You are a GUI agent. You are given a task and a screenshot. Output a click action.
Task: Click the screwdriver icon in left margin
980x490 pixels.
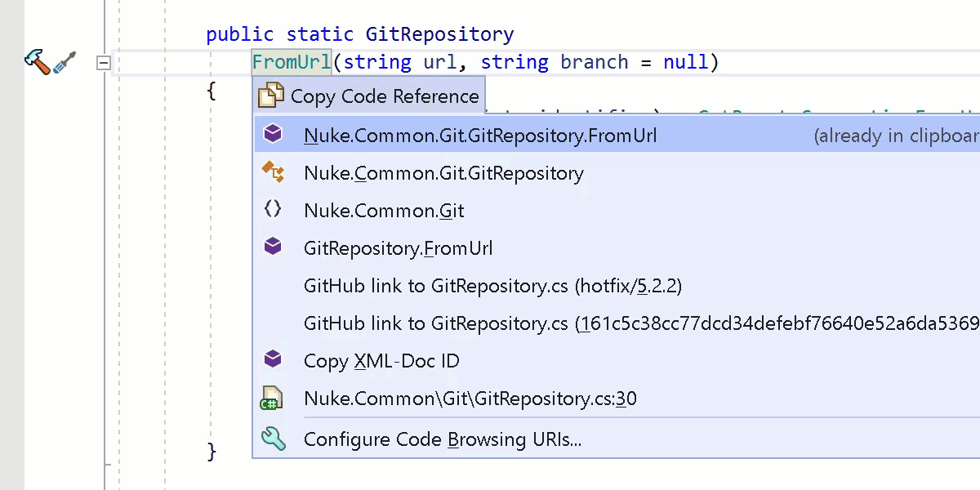pyautogui.click(x=65, y=60)
